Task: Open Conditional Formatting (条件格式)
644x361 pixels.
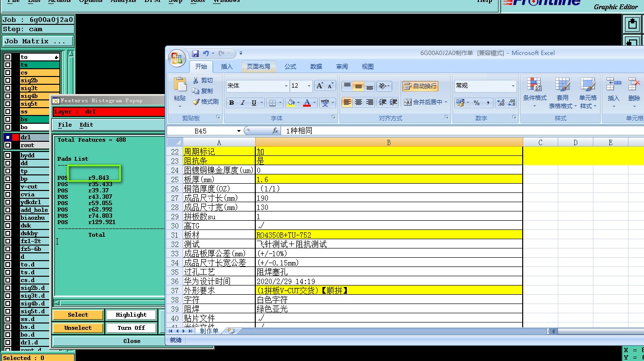Action: (535, 93)
